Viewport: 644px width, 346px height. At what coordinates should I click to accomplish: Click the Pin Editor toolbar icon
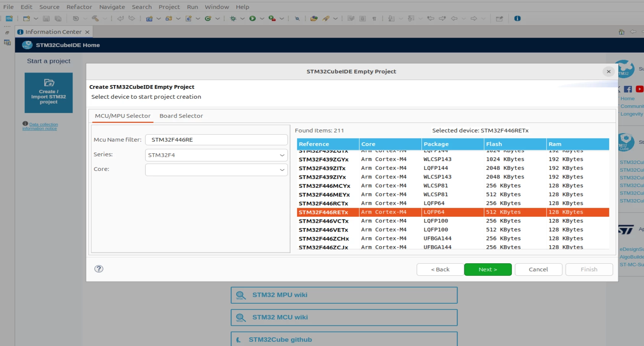[x=499, y=18]
